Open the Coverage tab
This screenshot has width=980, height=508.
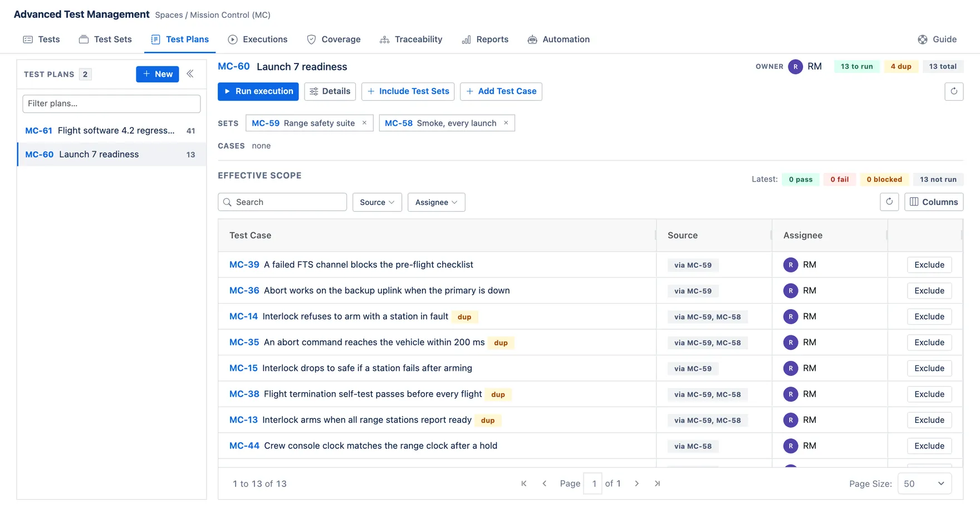point(334,40)
